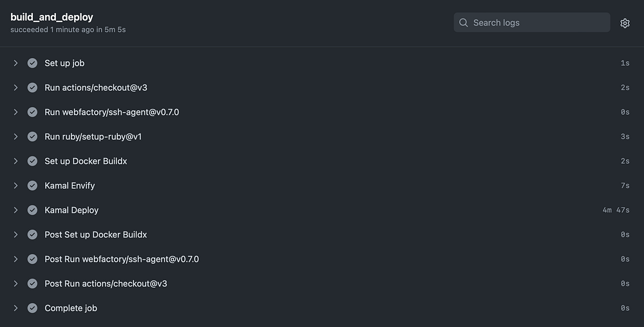This screenshot has height=327, width=644.
Task: Click the 4m 47s Kamal Deploy duration
Action: point(616,210)
